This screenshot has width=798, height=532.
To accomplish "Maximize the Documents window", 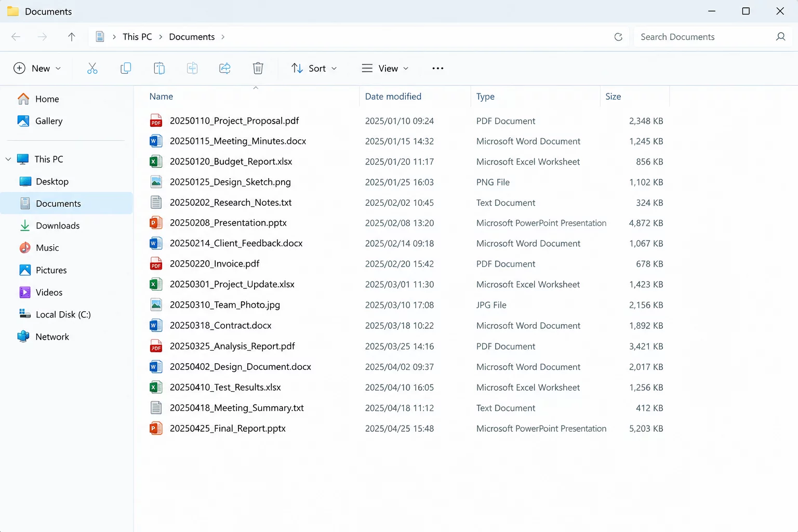I will point(746,11).
